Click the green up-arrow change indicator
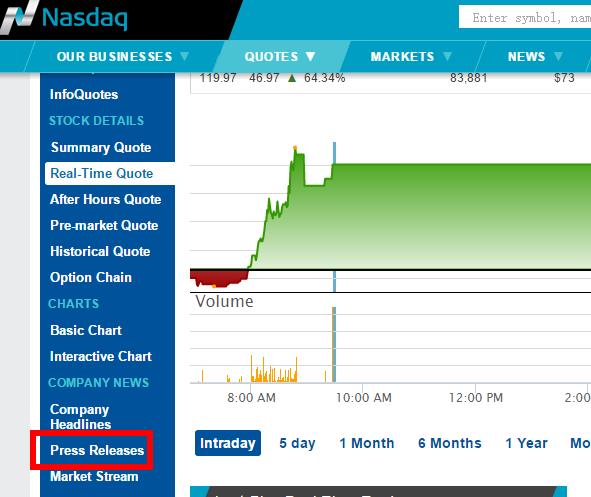Viewport: 591px width, 497px height. pos(292,78)
